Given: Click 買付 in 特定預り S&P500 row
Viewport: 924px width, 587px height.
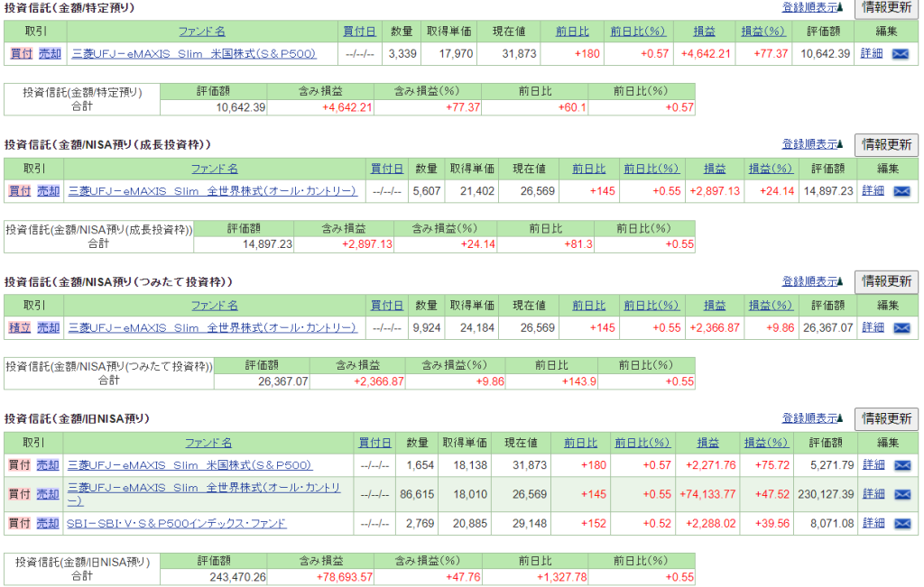Looking at the screenshot, I should [x=20, y=54].
